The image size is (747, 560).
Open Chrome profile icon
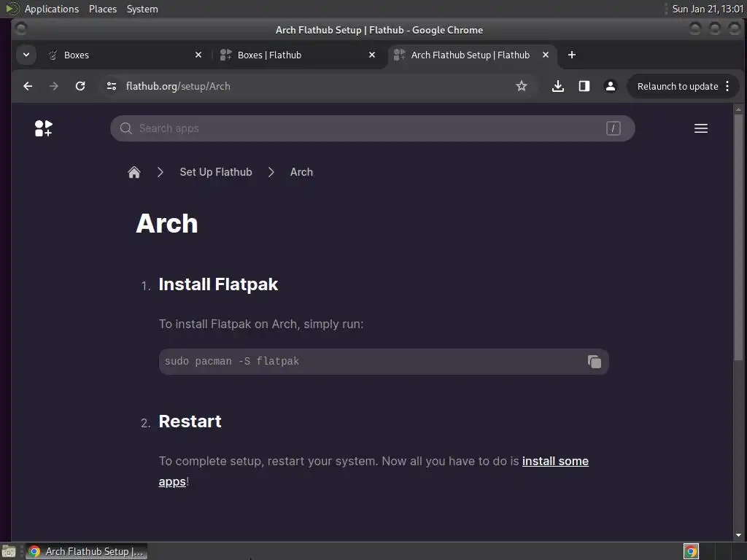[x=611, y=86]
